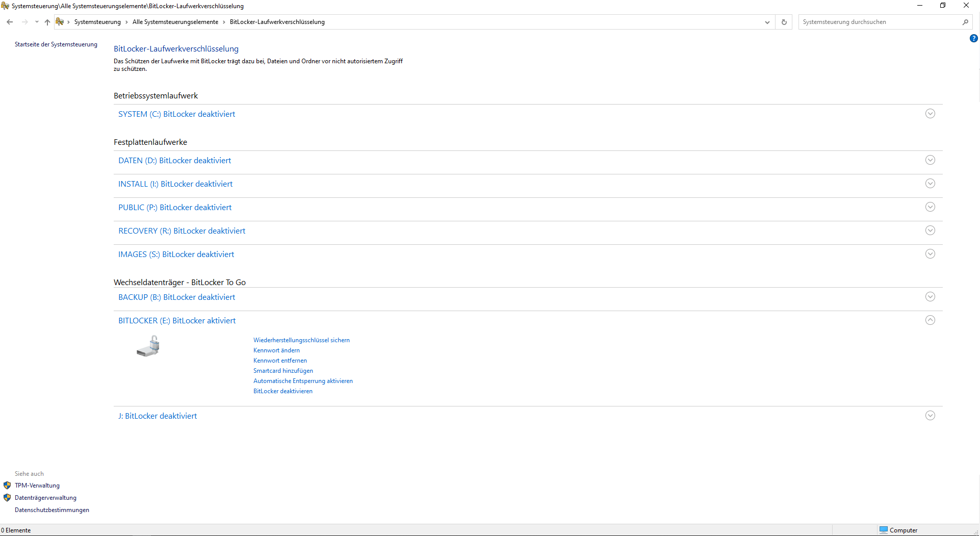This screenshot has height=536, width=980.
Task: Click '0 Elemente' in the status bar
Action: pos(16,530)
